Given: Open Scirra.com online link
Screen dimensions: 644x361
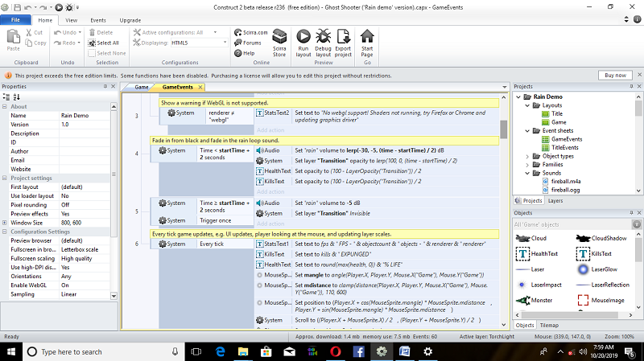Looking at the screenshot, I should point(250,32).
